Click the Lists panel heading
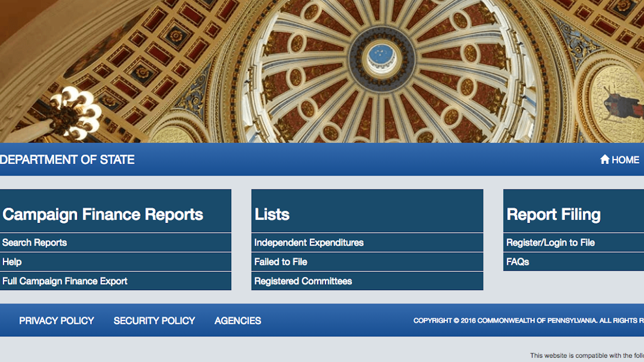This screenshot has height=362, width=644. pos(272,215)
